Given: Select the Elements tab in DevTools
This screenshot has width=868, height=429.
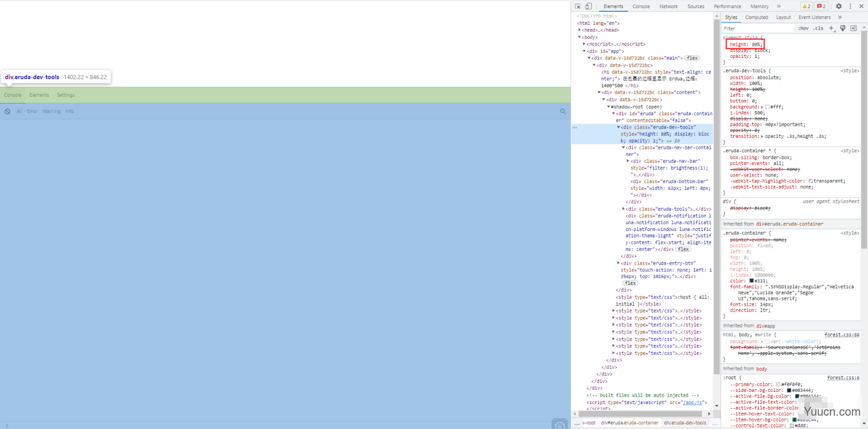Looking at the screenshot, I should 613,6.
